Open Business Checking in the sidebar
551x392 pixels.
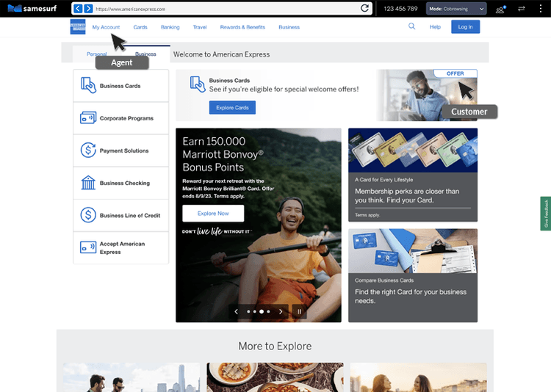(x=121, y=183)
